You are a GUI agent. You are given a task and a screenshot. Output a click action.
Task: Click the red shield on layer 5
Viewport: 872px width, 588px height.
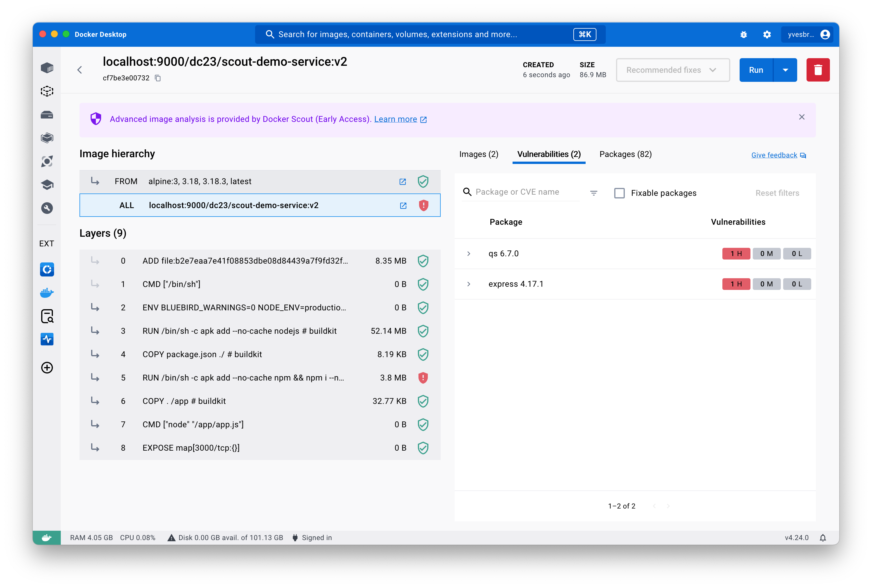(423, 378)
